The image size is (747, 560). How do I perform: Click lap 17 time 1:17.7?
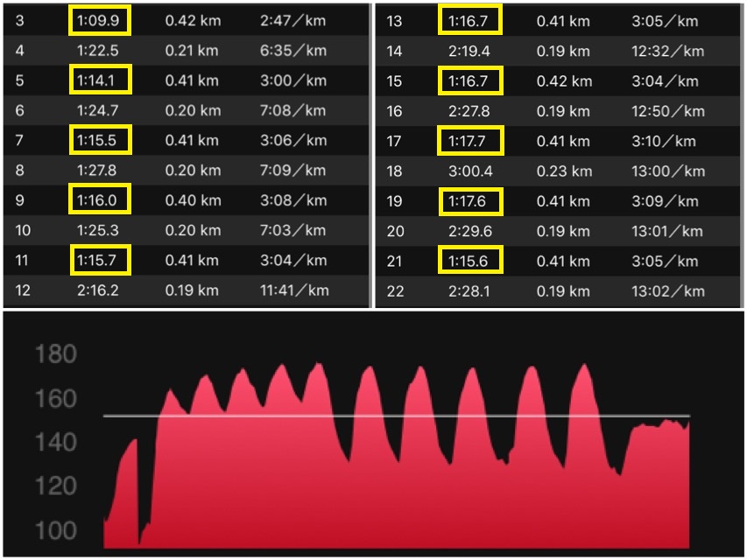[x=470, y=141]
